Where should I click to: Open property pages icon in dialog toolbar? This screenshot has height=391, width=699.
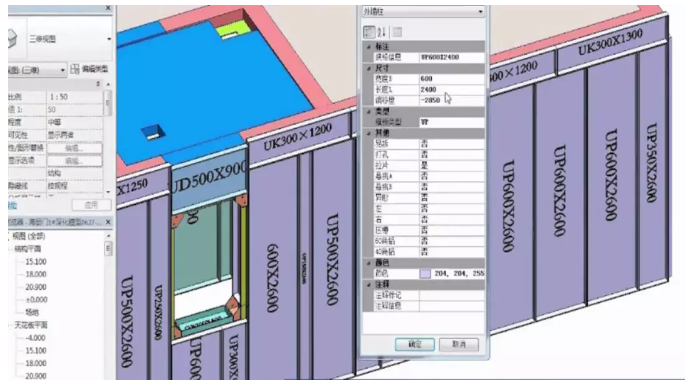click(x=397, y=32)
